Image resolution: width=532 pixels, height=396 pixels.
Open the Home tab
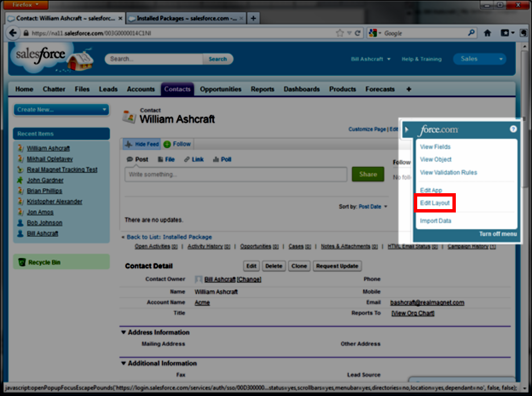[x=24, y=89]
